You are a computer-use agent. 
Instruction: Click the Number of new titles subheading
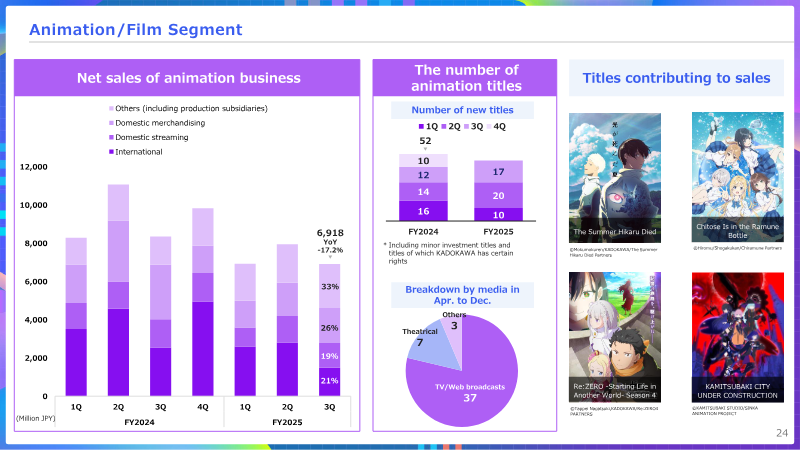[x=462, y=110]
